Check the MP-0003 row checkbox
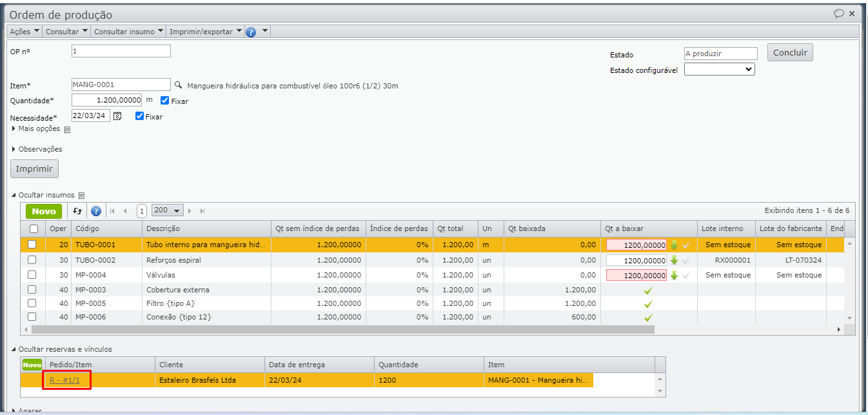868x415 pixels. coord(32,290)
